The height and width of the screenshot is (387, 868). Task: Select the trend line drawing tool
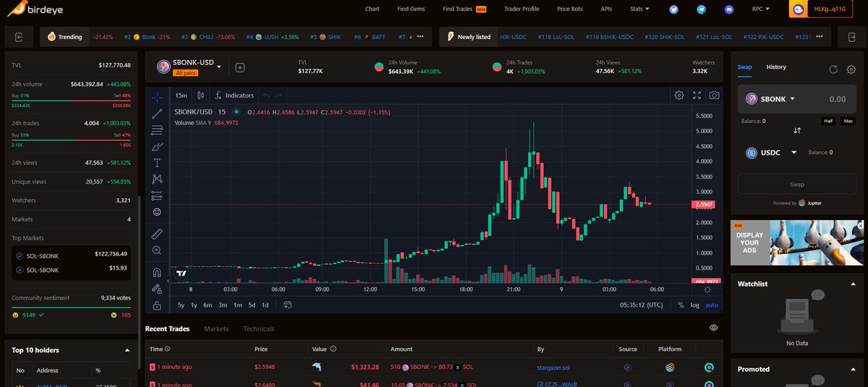pos(157,114)
